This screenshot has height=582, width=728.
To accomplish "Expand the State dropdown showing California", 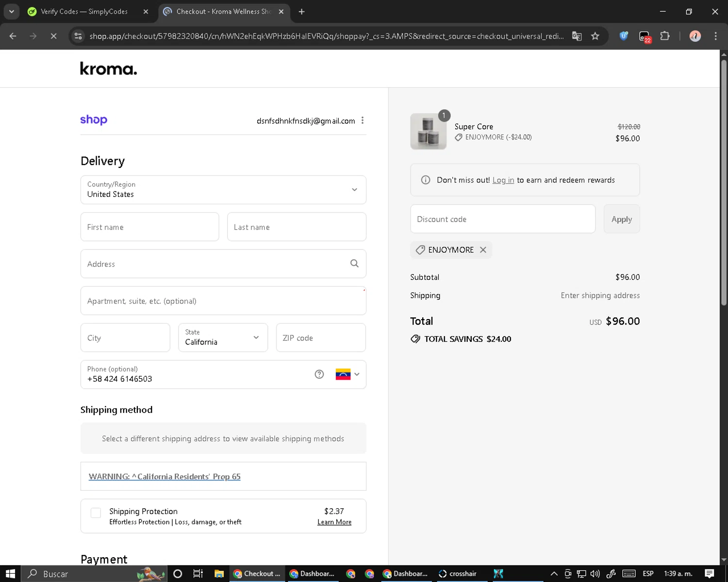I will pos(223,338).
